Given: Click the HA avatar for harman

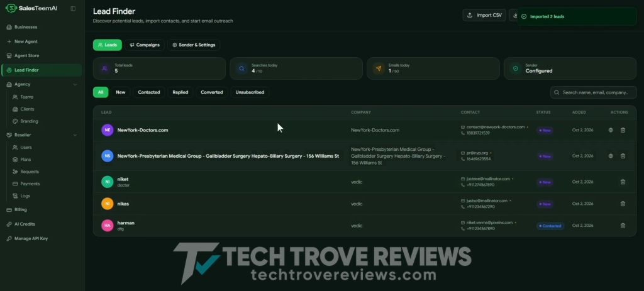Looking at the screenshot, I should (x=107, y=226).
